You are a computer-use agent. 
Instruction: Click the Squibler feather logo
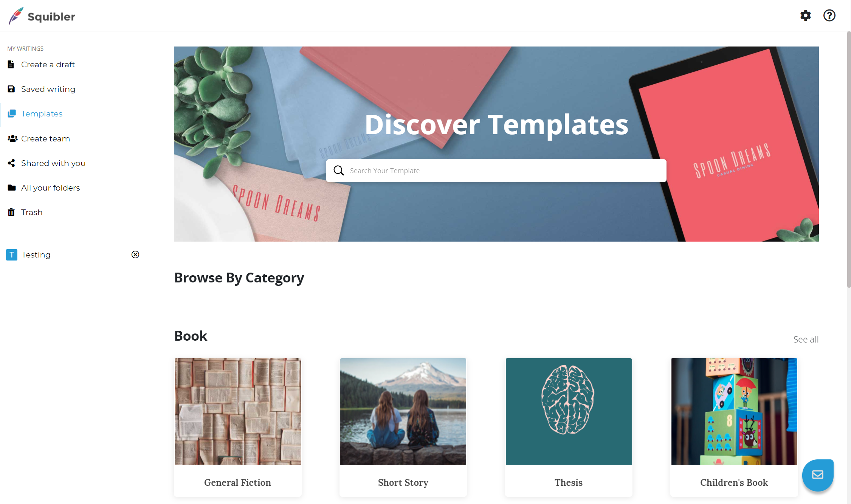pyautogui.click(x=16, y=16)
